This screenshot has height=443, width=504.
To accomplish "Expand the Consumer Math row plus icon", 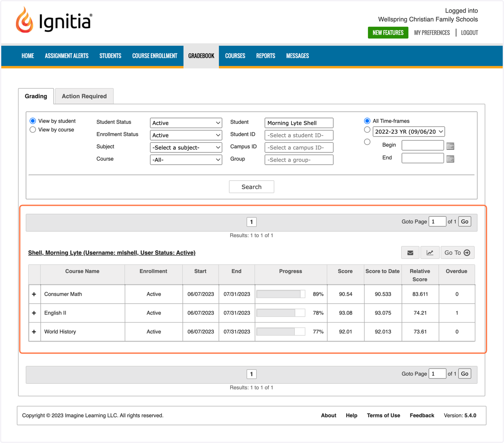I will (x=34, y=294).
